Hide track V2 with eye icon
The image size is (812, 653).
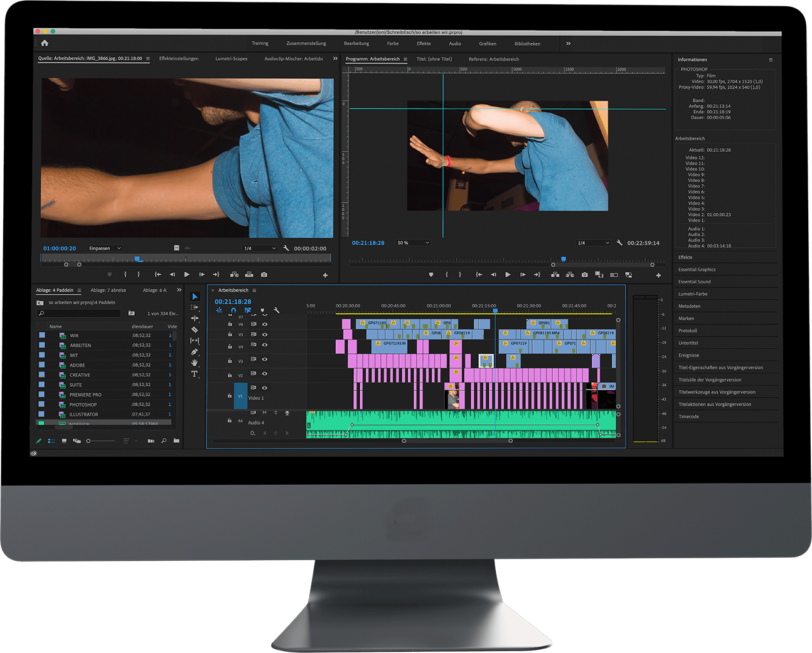pyautogui.click(x=265, y=374)
